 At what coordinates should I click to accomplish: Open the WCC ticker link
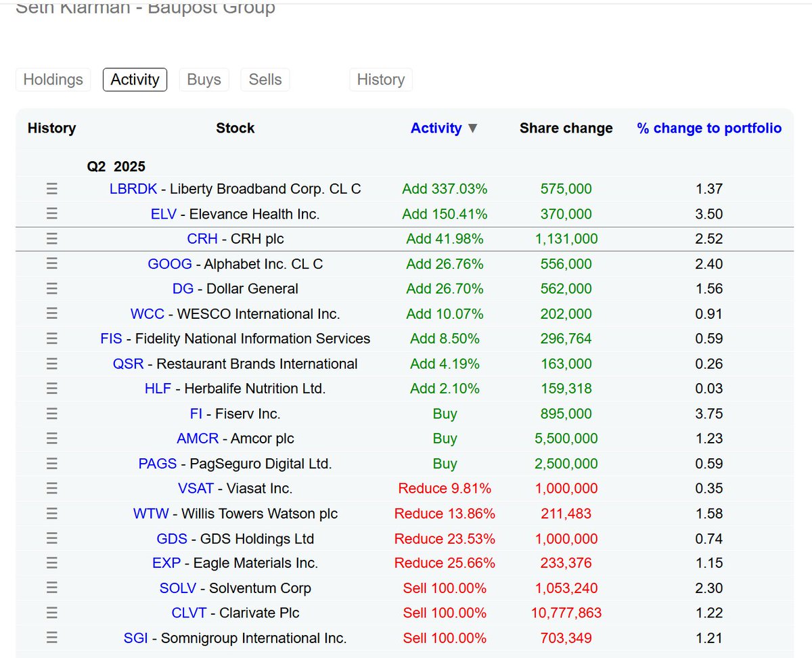click(x=148, y=314)
